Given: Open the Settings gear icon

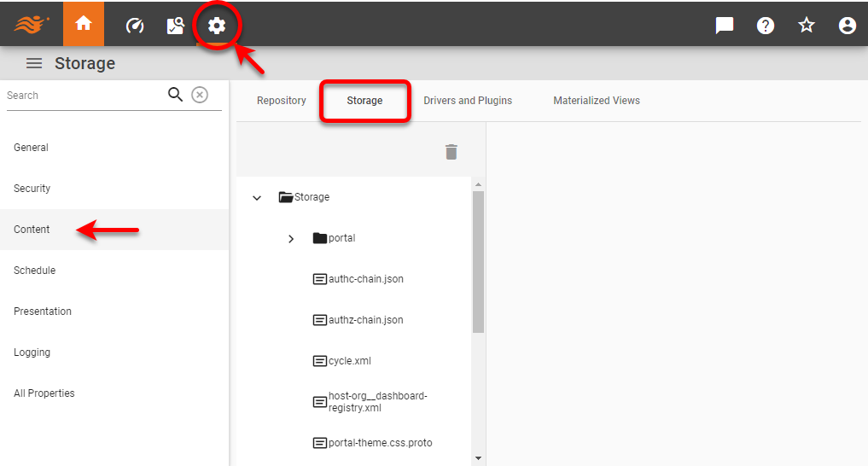Looking at the screenshot, I should pyautogui.click(x=217, y=26).
